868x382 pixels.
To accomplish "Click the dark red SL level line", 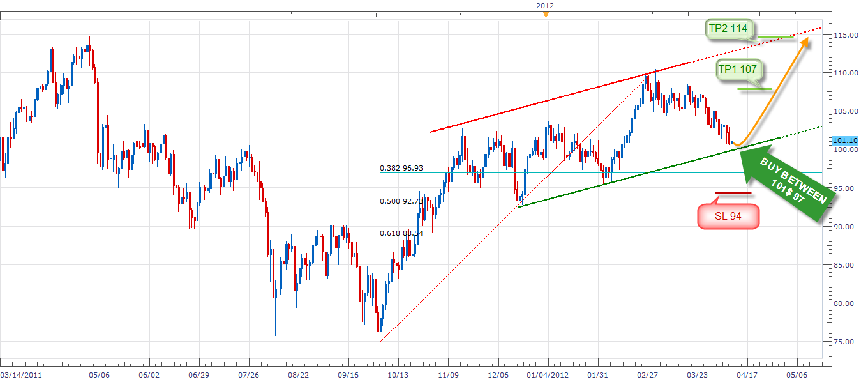I will click(x=733, y=193).
